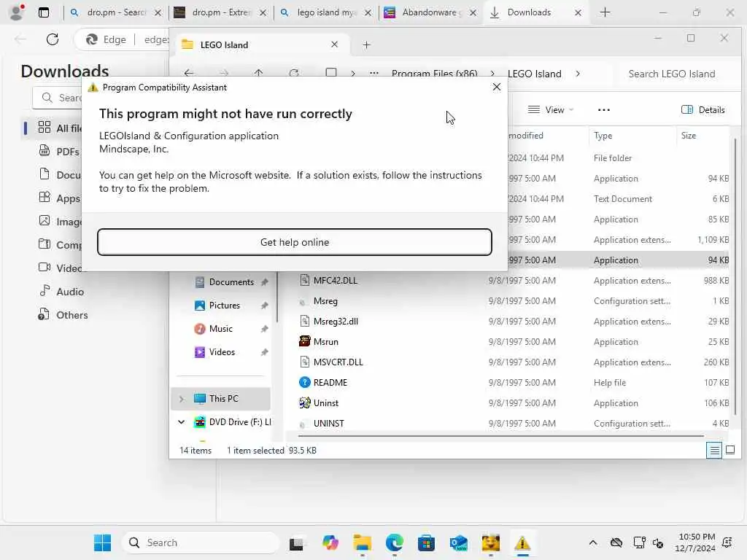The width and height of the screenshot is (747, 560).
Task: Open the See more ellipsis menu in Explorer toolbar
Action: coord(603,110)
